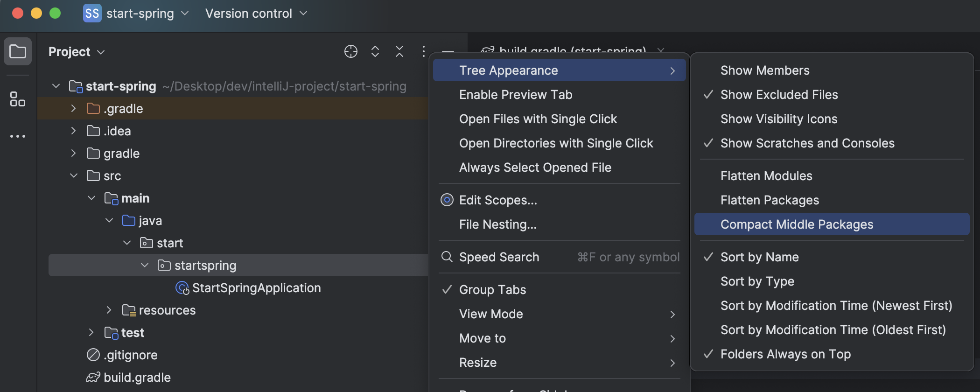This screenshot has width=980, height=392.
Task: Click the .idea folder icon
Action: pos(93,131)
